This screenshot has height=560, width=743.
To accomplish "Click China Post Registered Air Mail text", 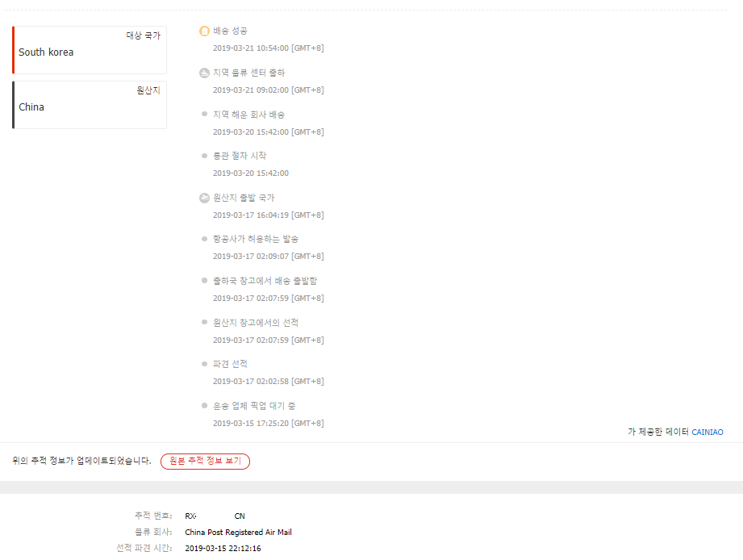I will coord(238,532).
